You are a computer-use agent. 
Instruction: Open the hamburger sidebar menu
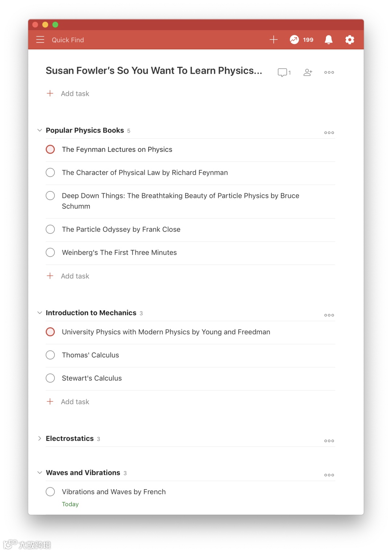click(x=40, y=40)
